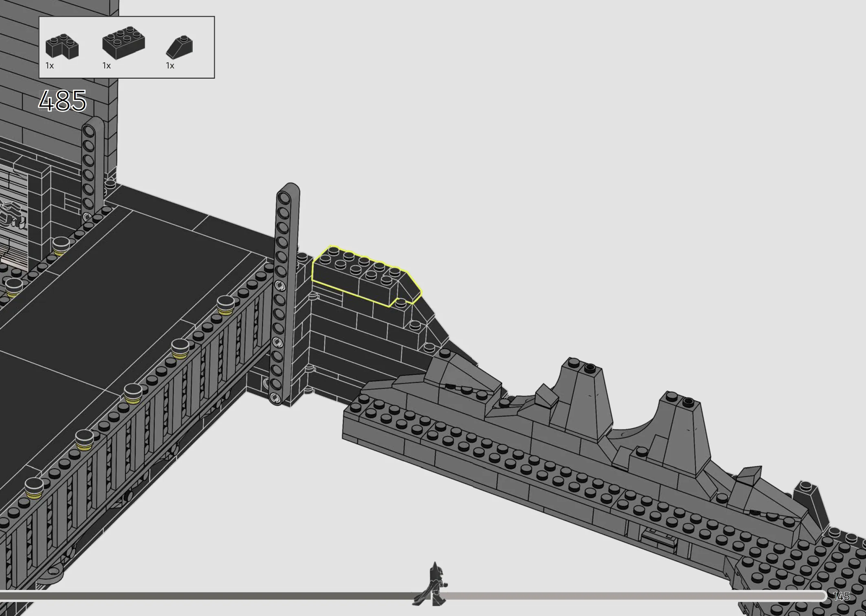The image size is (866, 616).
Task: Click the 1x label under the slope brick
Action: [x=170, y=66]
